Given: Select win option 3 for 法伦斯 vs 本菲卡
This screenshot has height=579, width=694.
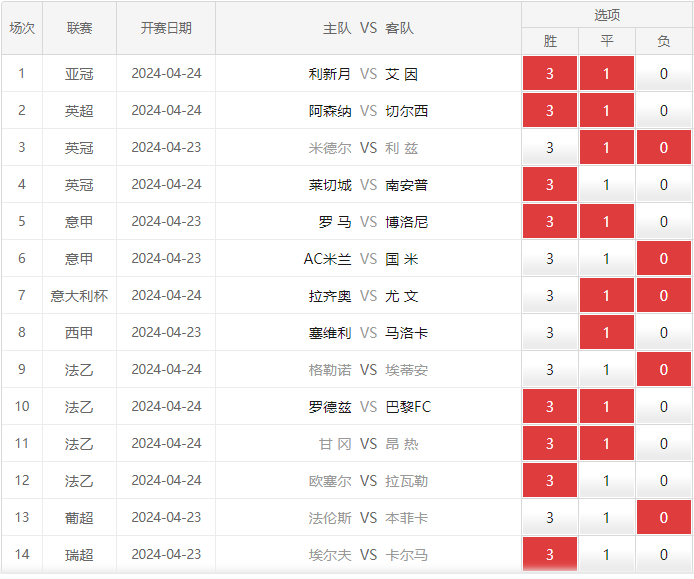Looking at the screenshot, I should click(550, 517).
